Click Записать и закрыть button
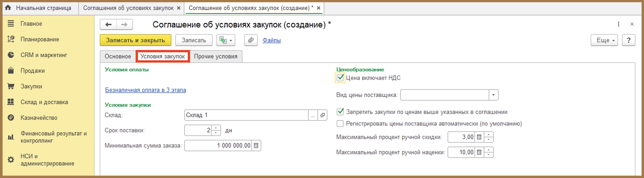The height and width of the screenshot is (178, 644). click(136, 40)
